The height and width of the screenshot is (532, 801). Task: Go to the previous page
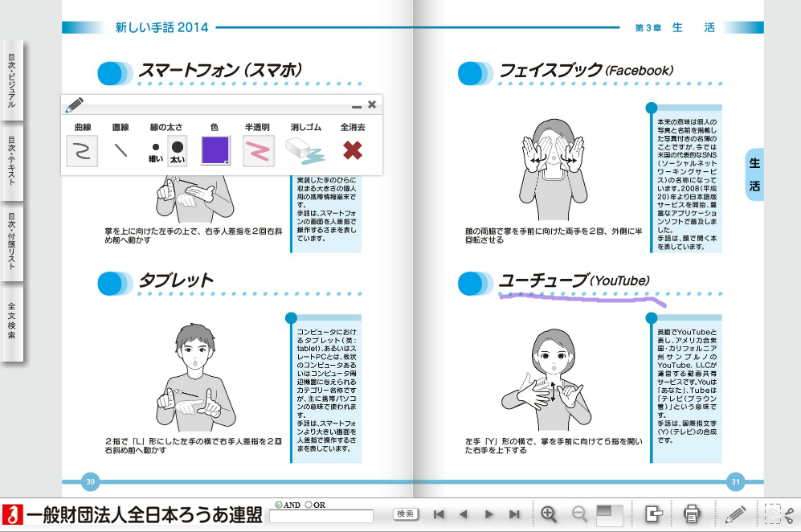(x=464, y=514)
